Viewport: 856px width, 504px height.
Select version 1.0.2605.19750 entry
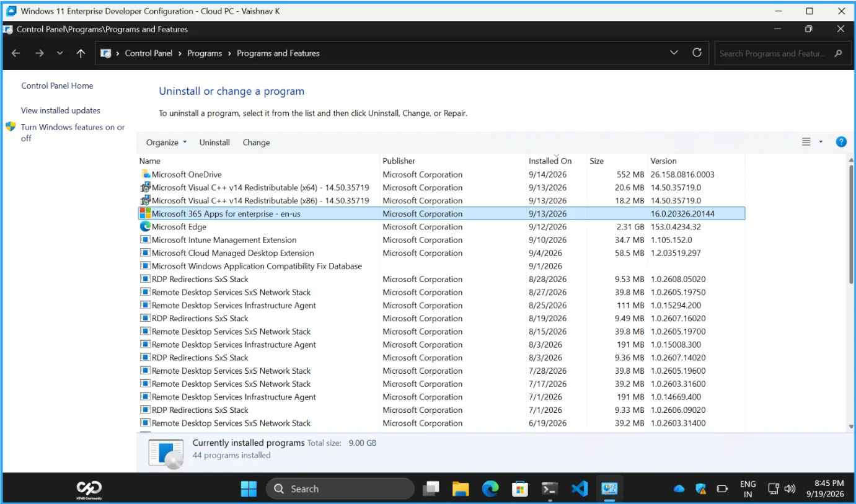click(441, 292)
